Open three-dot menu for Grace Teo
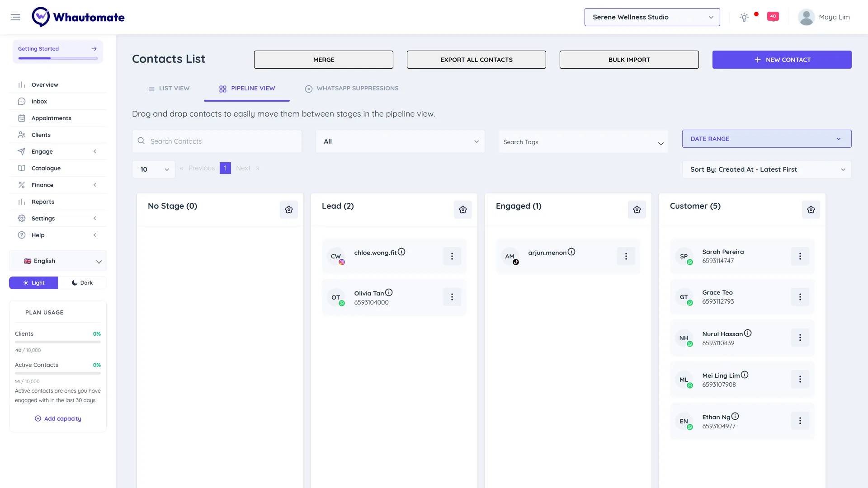868x488 pixels. pyautogui.click(x=800, y=297)
